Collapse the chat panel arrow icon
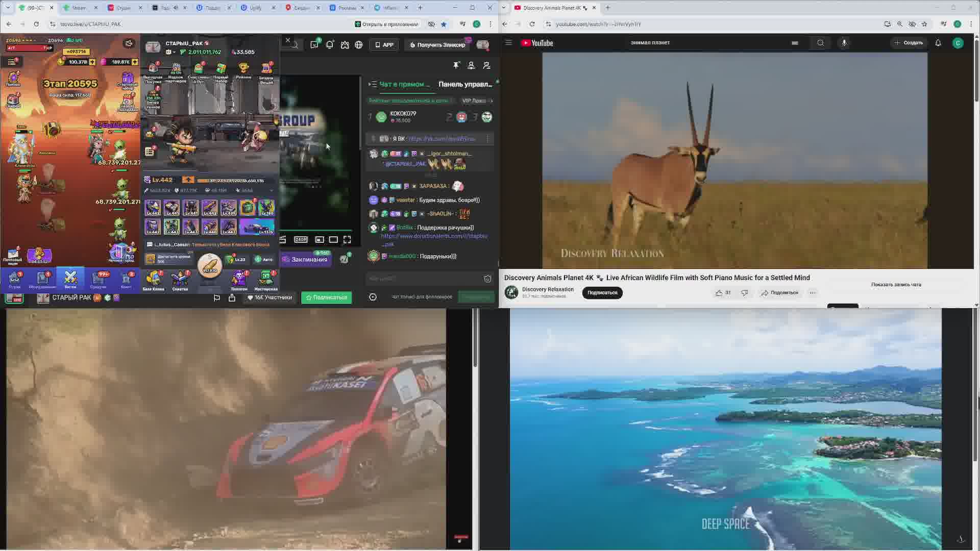The image size is (980, 551). pos(372,84)
